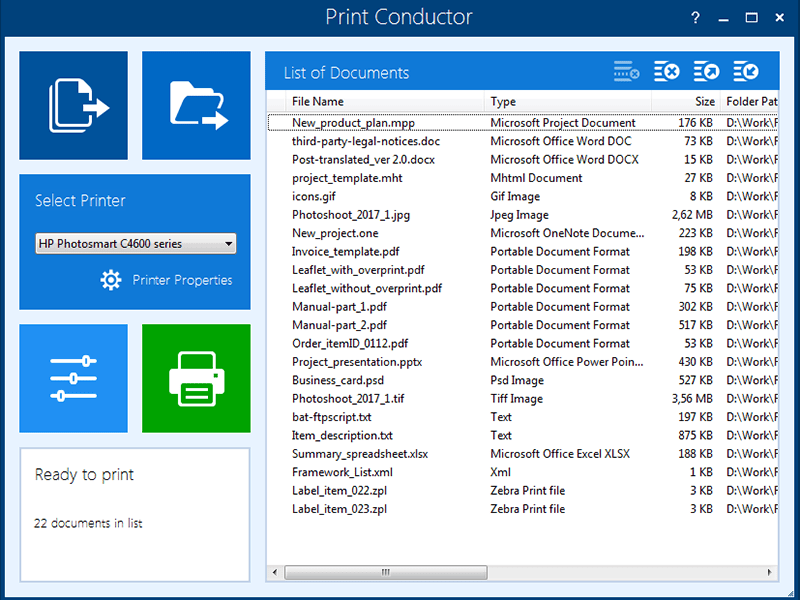The image size is (800, 600).
Task: Click the import list toolbar icon
Action: tap(746, 71)
